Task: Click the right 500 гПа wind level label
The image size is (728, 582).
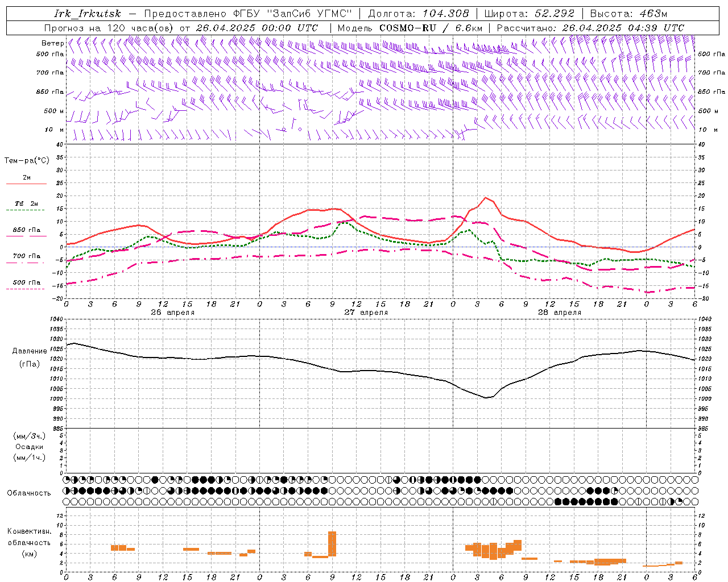Action: tap(712, 54)
